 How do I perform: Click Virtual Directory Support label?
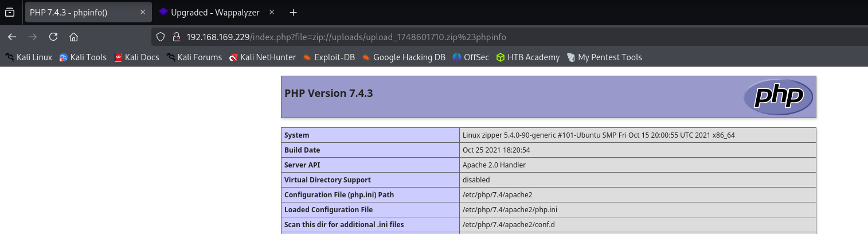coord(370,180)
